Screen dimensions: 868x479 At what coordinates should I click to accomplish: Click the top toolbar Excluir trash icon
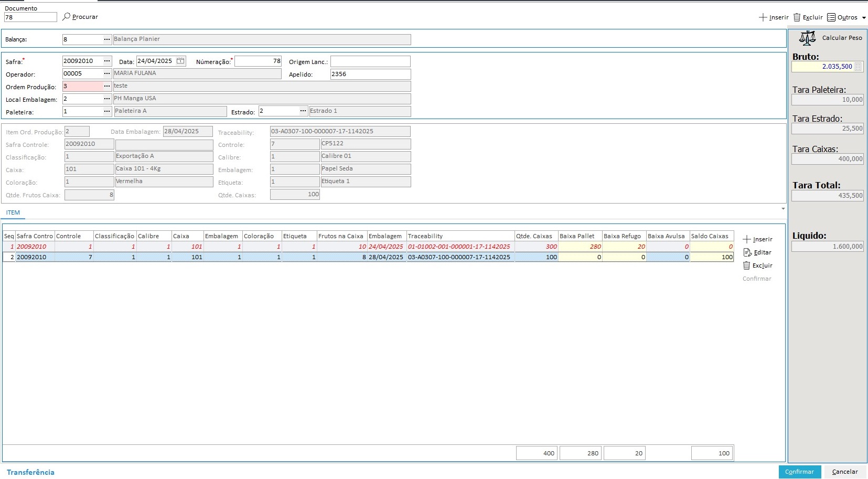797,17
